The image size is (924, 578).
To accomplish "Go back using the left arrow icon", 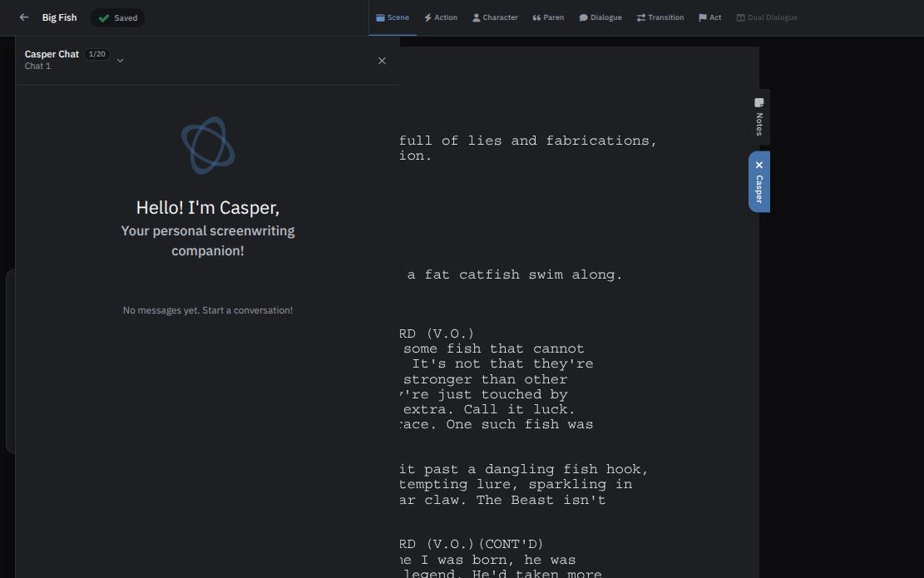I will click(x=24, y=17).
